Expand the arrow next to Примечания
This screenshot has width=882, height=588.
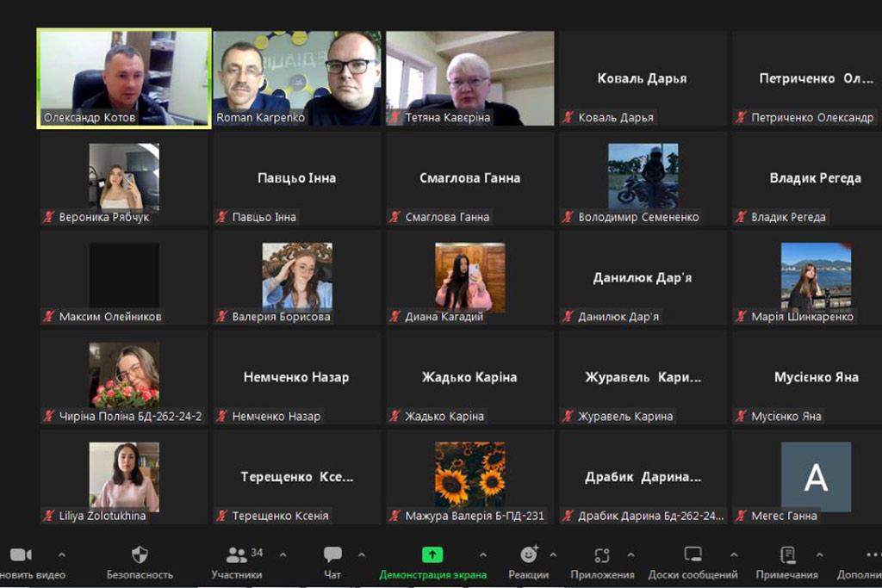click(x=819, y=554)
